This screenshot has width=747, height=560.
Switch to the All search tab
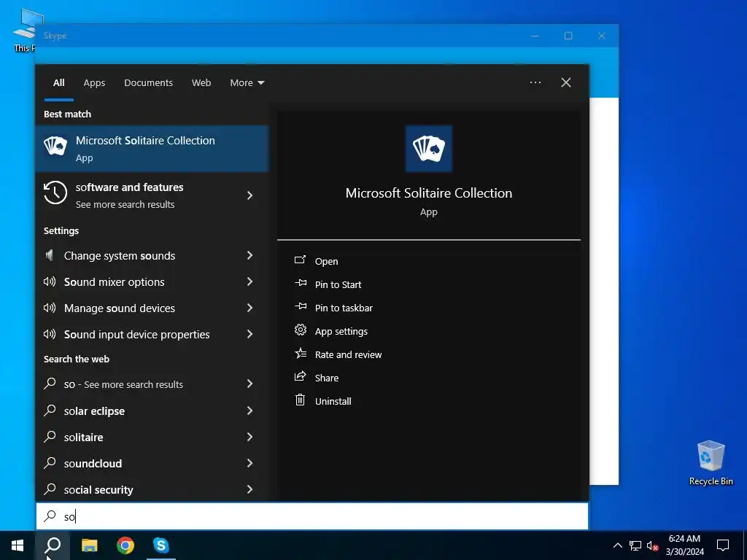(58, 83)
